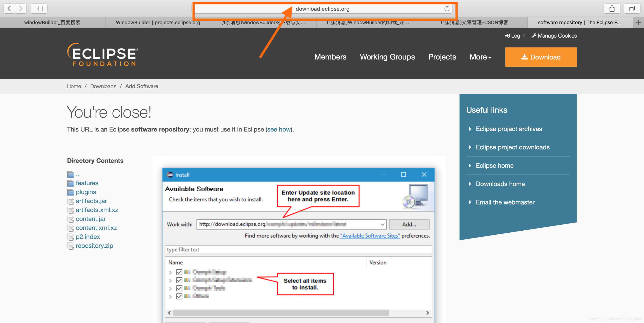644x323 pixels.
Task: Click the 'see how' link
Action: click(279, 130)
